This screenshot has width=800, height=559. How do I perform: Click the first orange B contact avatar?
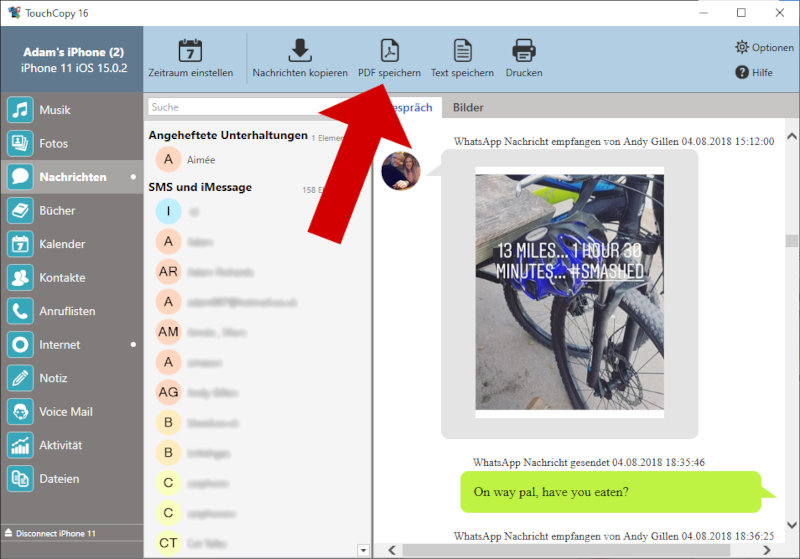tap(168, 422)
